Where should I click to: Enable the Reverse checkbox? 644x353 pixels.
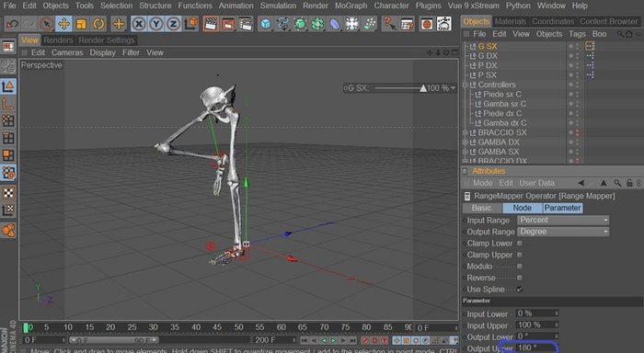[x=520, y=278]
